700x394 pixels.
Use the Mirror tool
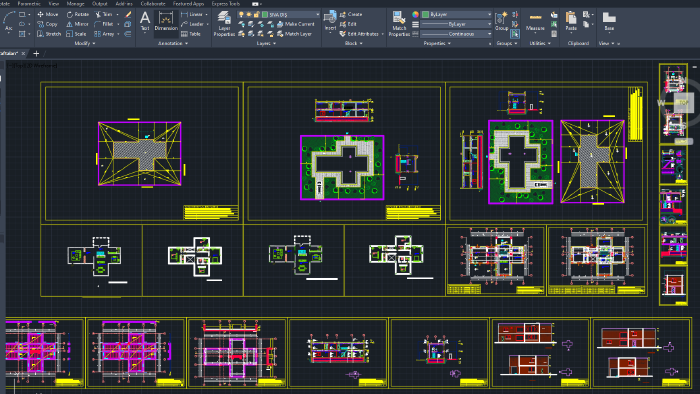pyautogui.click(x=78, y=24)
